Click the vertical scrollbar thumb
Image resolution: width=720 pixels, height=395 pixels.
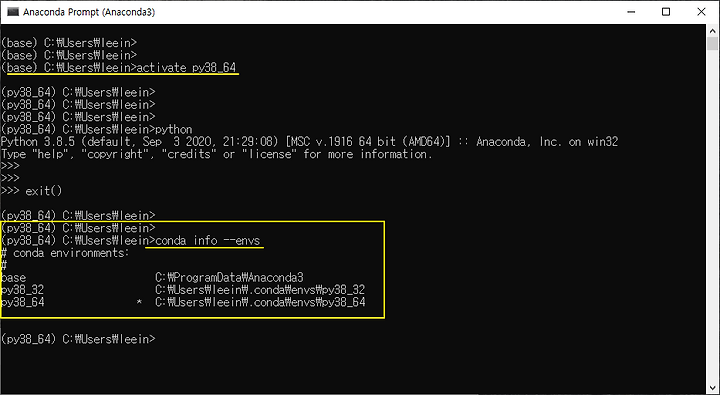(712, 44)
